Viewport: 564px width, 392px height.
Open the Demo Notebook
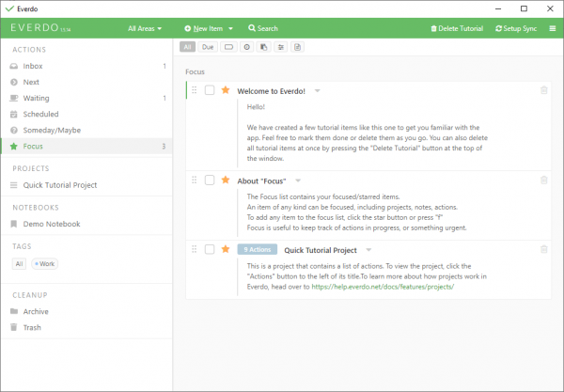coord(86,224)
